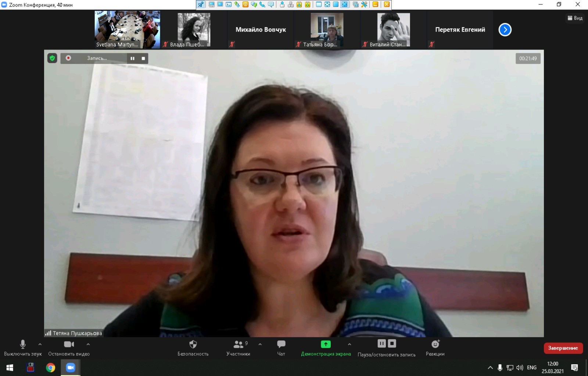Turn off camera with Остановить видео
Image resolution: width=588 pixels, height=376 pixels.
pyautogui.click(x=69, y=348)
